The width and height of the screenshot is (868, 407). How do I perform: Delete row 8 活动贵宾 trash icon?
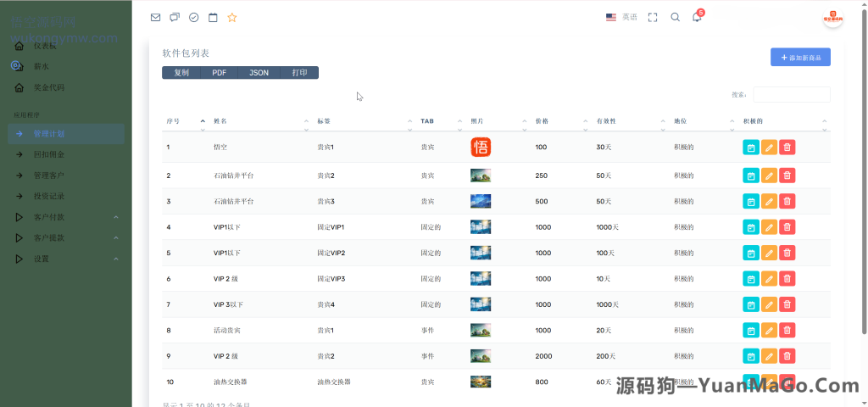click(x=787, y=331)
